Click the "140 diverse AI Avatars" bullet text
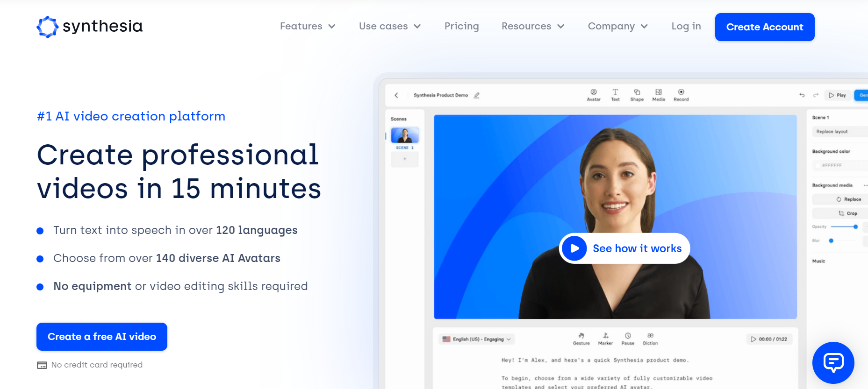 pyautogui.click(x=218, y=258)
